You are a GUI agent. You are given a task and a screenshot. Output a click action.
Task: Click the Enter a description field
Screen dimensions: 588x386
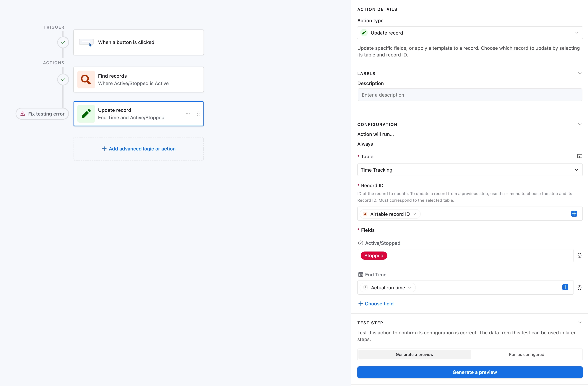pos(470,95)
